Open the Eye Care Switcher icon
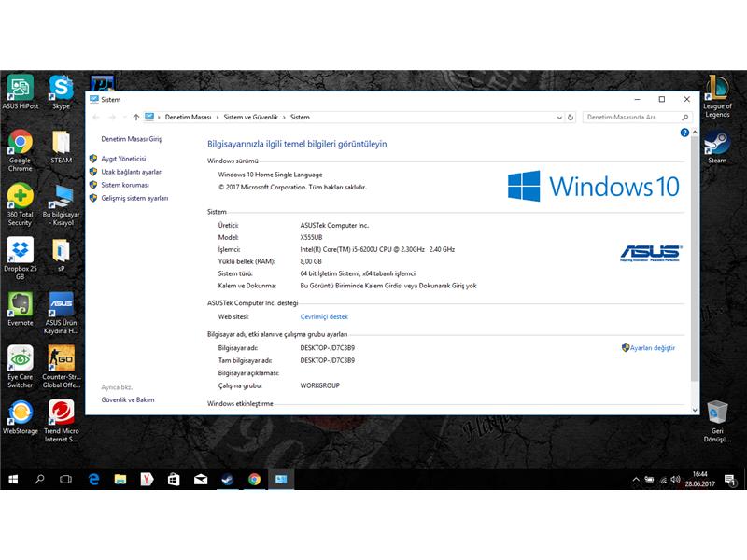 point(20,367)
